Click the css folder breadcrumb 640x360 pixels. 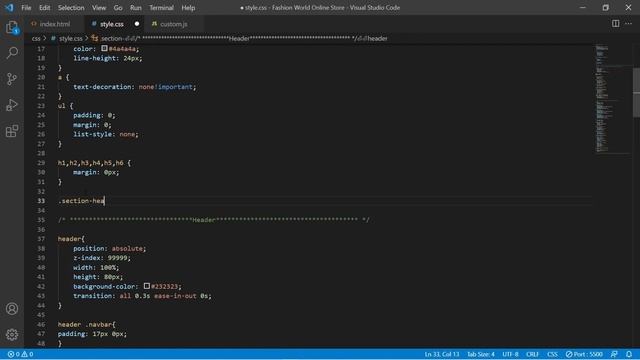point(36,38)
